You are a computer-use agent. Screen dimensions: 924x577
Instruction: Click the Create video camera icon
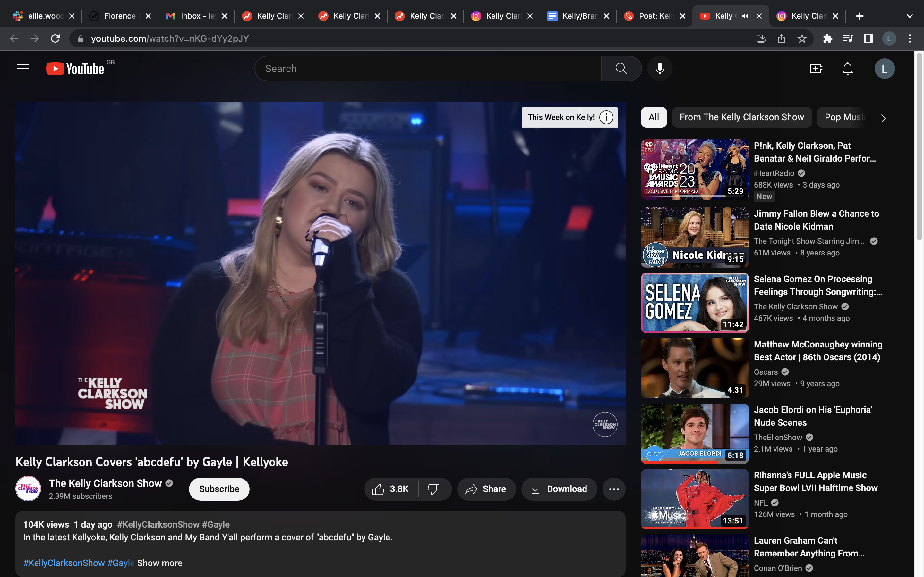816,69
